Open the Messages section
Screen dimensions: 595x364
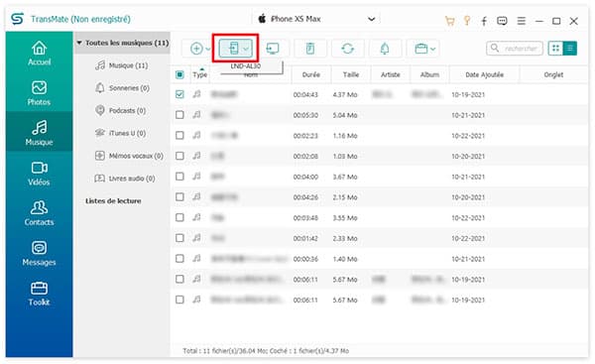point(39,253)
